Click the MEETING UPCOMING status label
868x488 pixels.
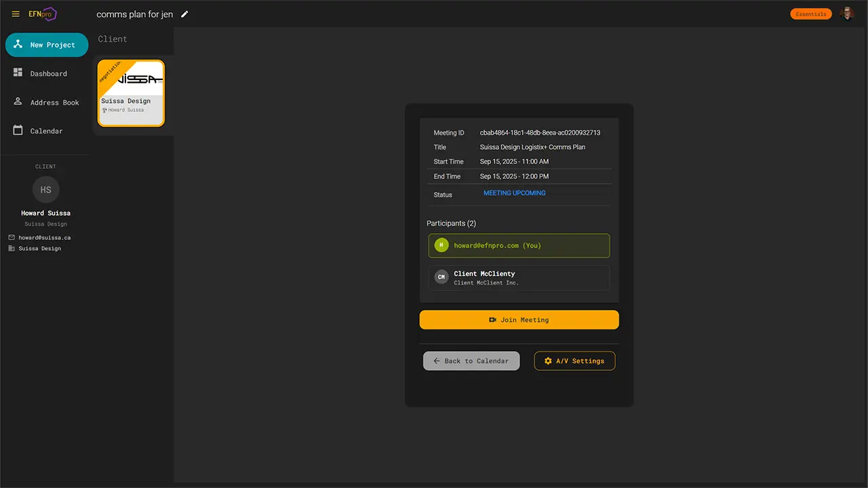pos(514,193)
